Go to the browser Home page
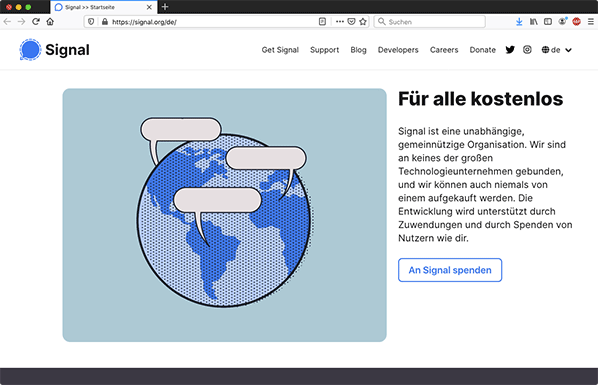Image resolution: width=598 pixels, height=385 pixels. coord(50,22)
